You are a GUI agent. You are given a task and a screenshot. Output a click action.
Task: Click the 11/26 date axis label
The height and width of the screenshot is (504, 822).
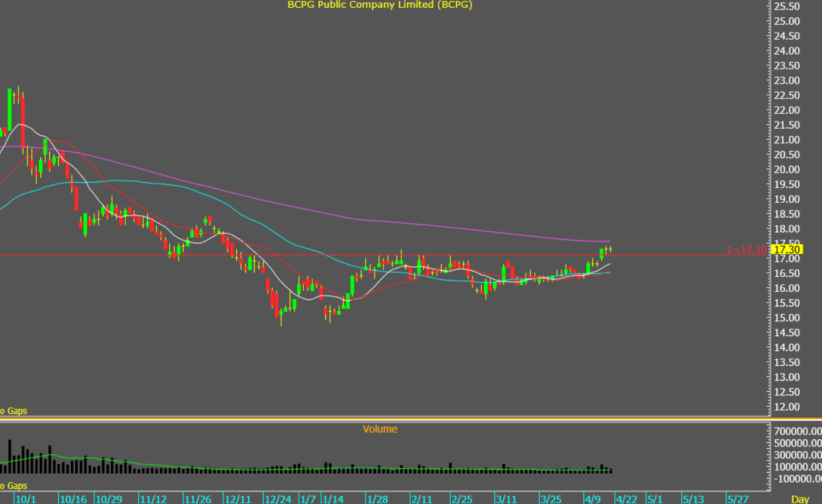point(197,499)
